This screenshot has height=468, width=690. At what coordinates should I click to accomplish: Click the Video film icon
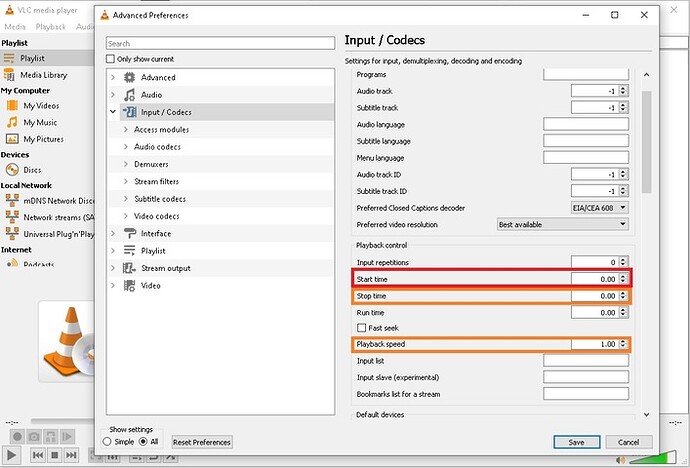pyautogui.click(x=129, y=285)
